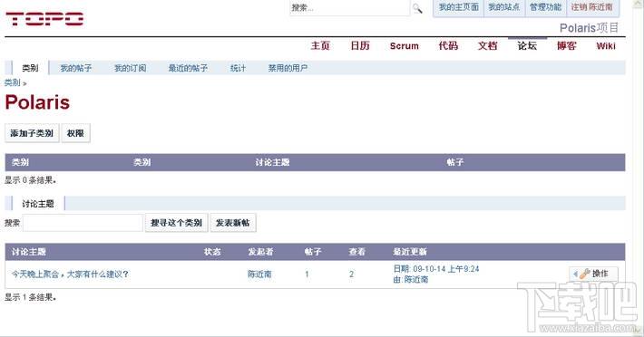
Task: Open 日历 navigation item
Action: [360, 45]
